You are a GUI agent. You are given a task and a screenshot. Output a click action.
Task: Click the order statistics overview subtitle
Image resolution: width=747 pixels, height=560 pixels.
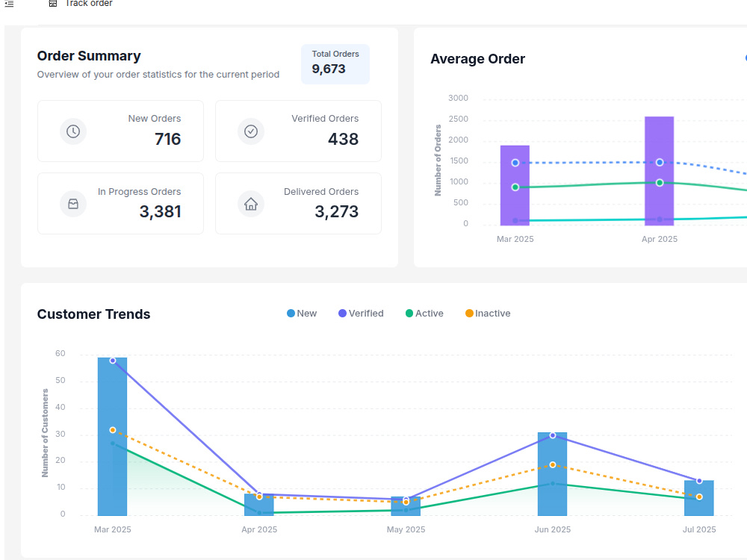158,74
